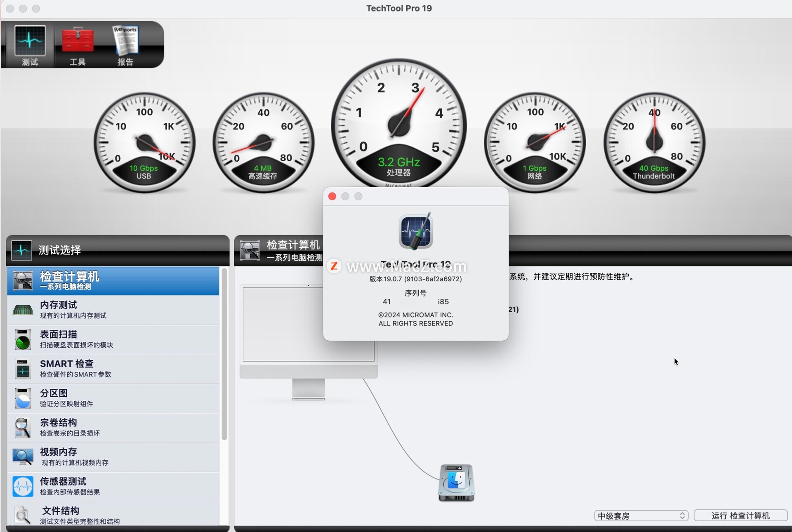Click the SMART 检查 drive icon
This screenshot has height=532, width=792.
[23, 369]
